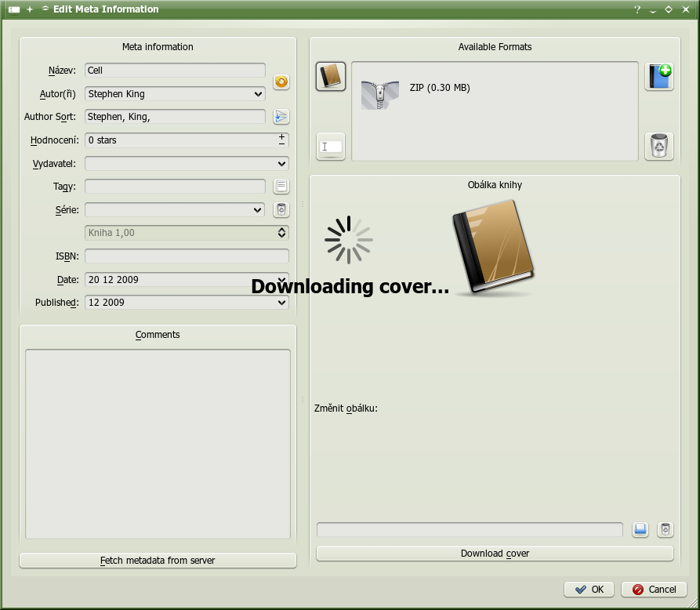Click the auto-generate Author Sort icon
The image size is (700, 610).
coord(281,117)
